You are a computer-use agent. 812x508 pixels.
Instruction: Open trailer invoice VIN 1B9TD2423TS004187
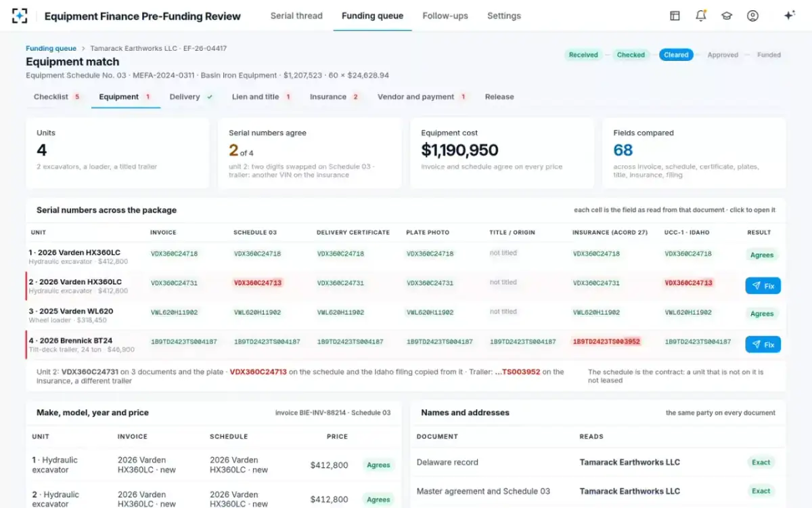[x=183, y=342]
